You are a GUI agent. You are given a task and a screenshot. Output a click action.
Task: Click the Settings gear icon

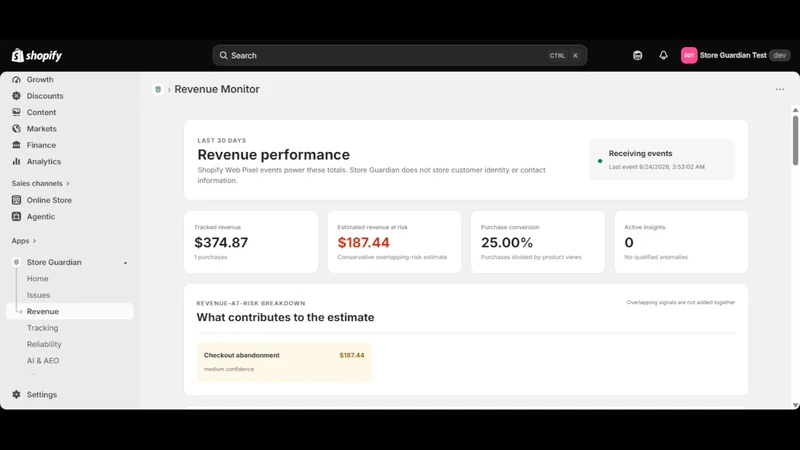[16, 394]
